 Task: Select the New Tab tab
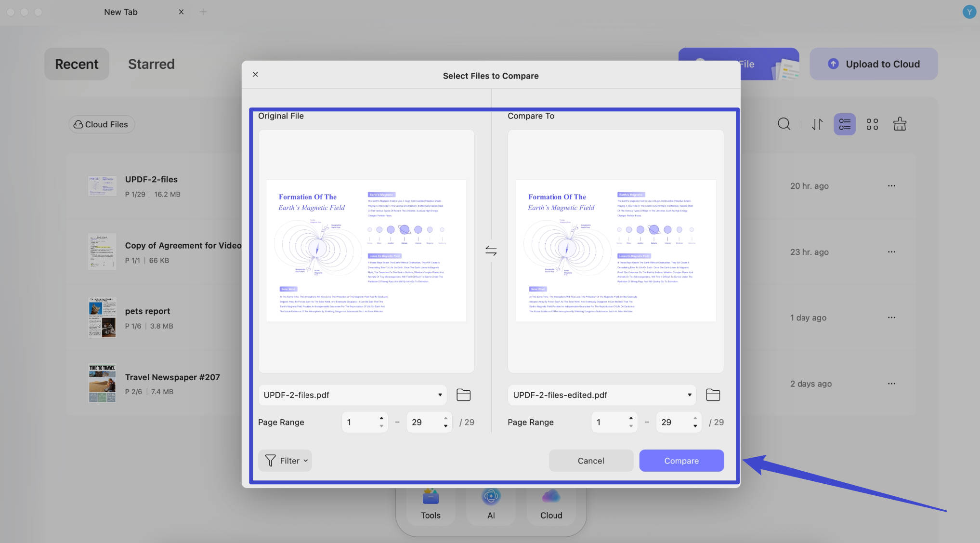coord(121,12)
